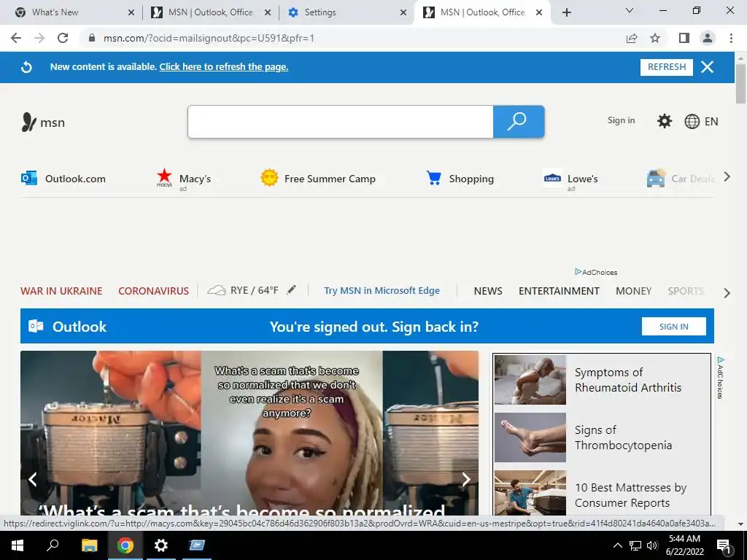The height and width of the screenshot is (560, 747).
Task: Go back with browser back arrow
Action: coord(16,38)
